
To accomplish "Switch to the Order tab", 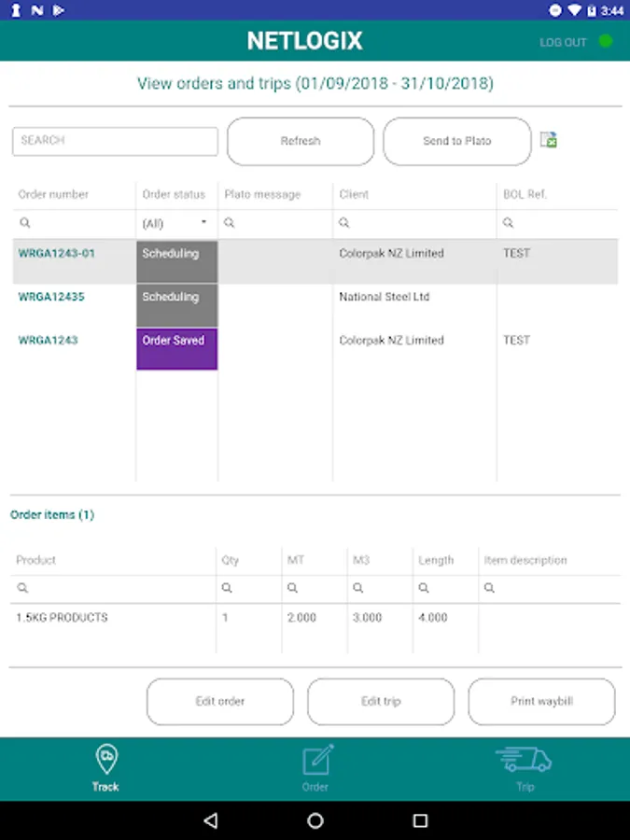I will click(315, 768).
